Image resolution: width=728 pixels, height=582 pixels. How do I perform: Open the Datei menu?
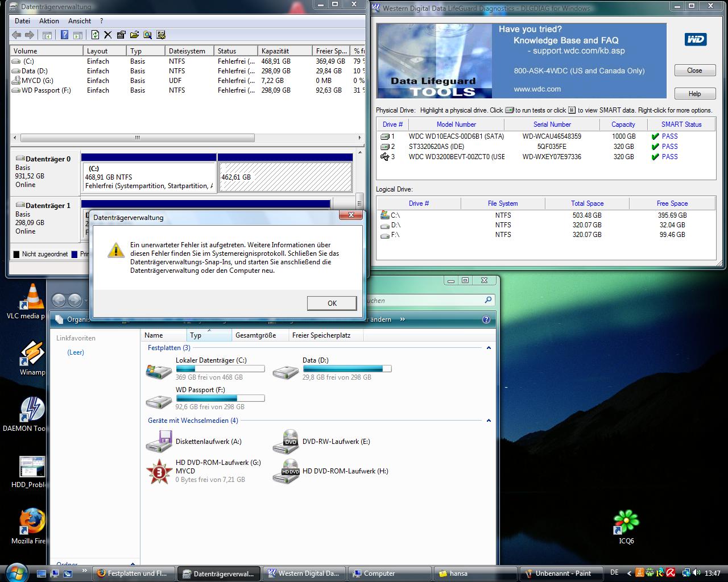coord(23,21)
